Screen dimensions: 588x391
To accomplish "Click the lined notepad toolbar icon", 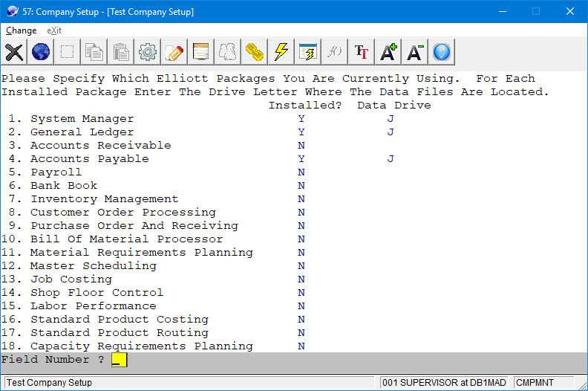I will pos(201,52).
